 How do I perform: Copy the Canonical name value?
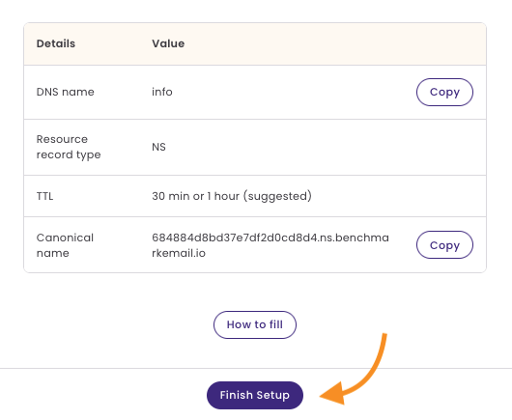click(x=444, y=245)
